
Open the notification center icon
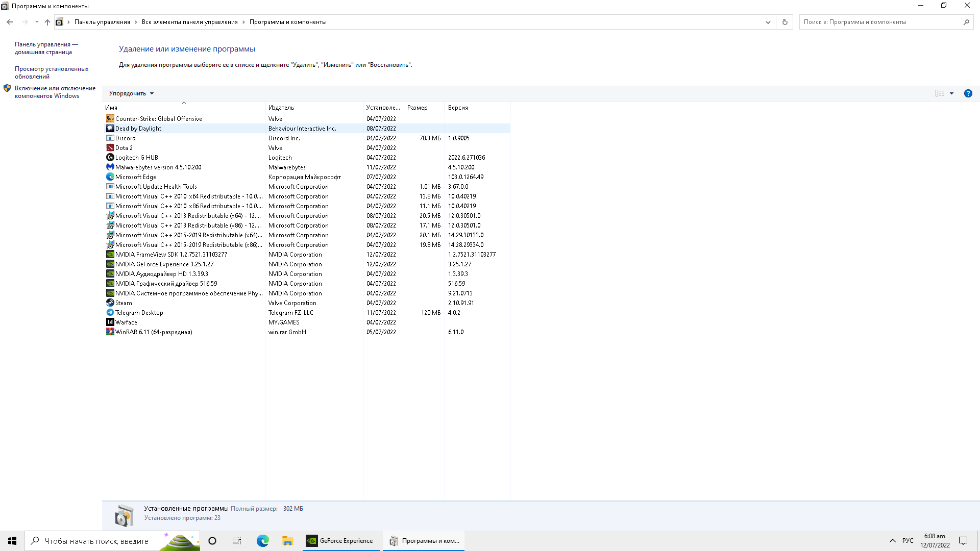click(x=963, y=541)
